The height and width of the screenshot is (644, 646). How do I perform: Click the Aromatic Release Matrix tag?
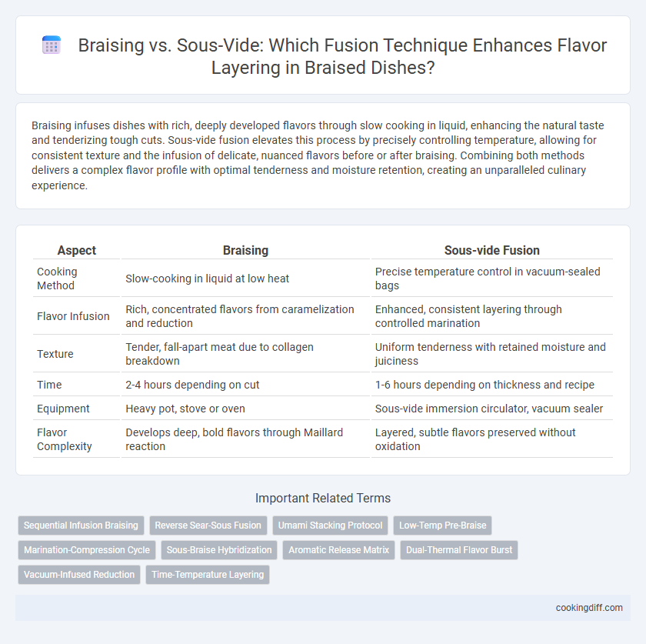338,550
